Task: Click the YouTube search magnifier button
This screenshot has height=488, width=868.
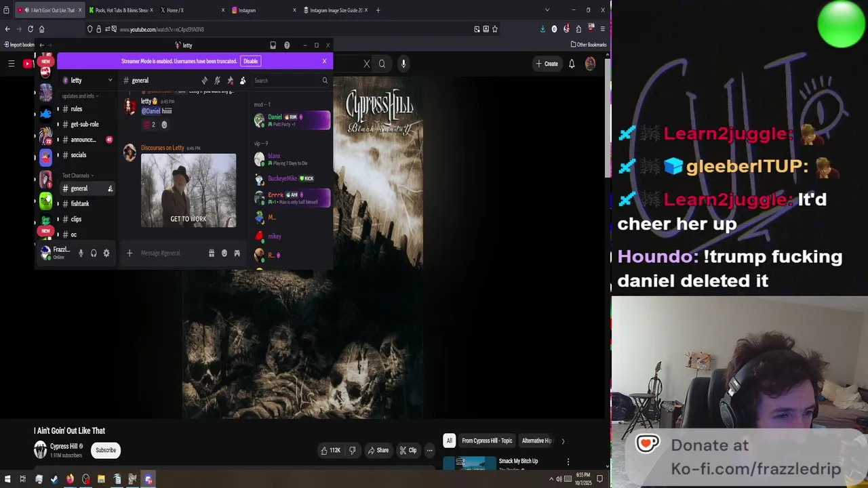Action: click(382, 64)
